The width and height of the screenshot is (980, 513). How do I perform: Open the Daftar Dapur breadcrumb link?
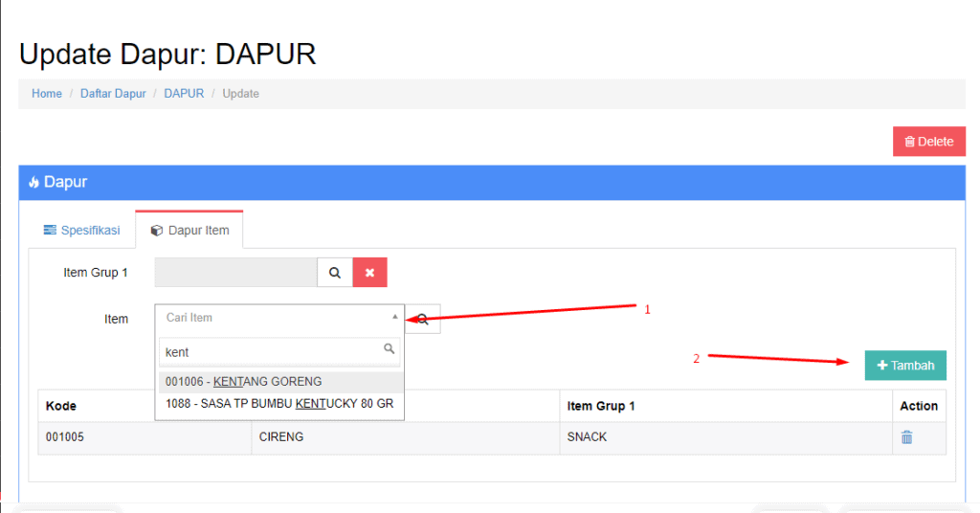113,94
